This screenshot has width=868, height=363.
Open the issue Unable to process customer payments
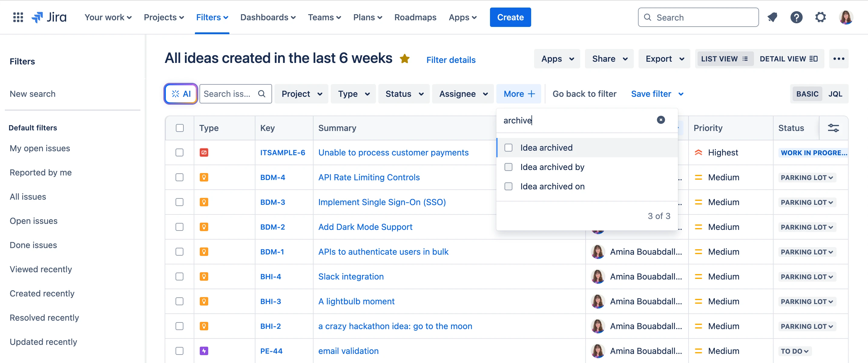(393, 152)
